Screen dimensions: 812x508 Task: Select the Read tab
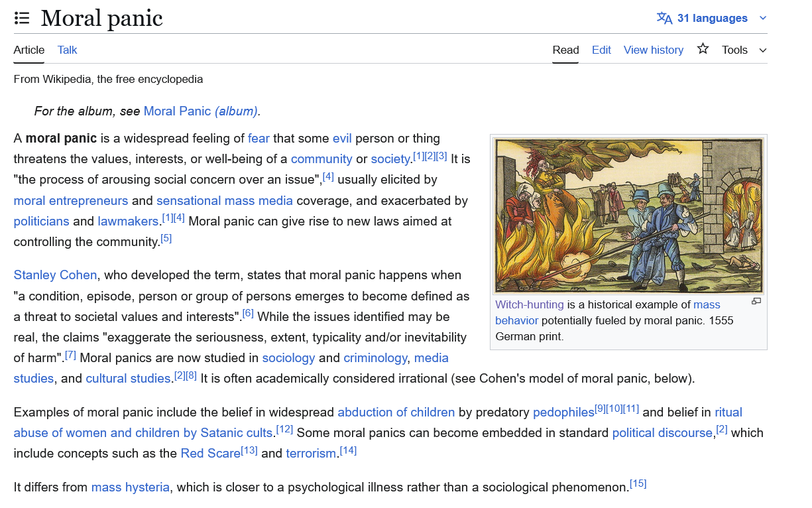click(565, 50)
